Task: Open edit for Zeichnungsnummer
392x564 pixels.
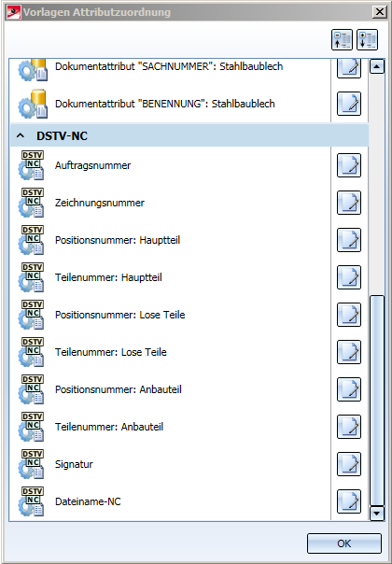Action: click(x=349, y=203)
